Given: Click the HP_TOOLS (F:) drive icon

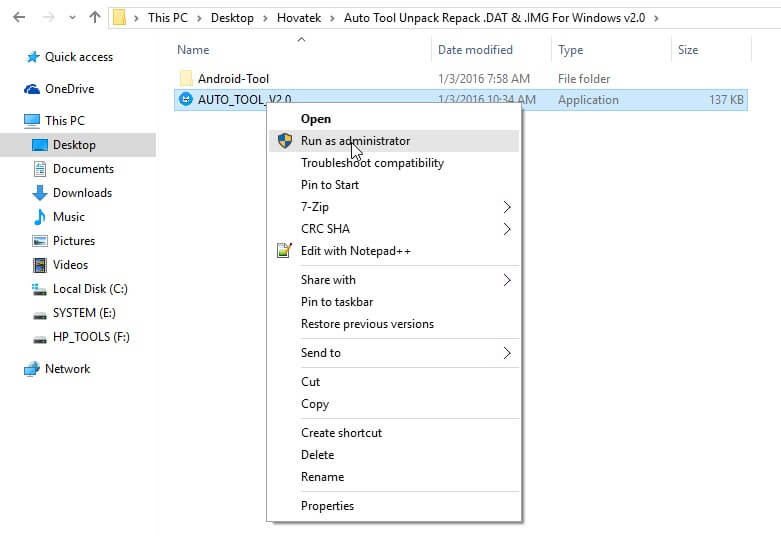Looking at the screenshot, I should click(x=40, y=339).
